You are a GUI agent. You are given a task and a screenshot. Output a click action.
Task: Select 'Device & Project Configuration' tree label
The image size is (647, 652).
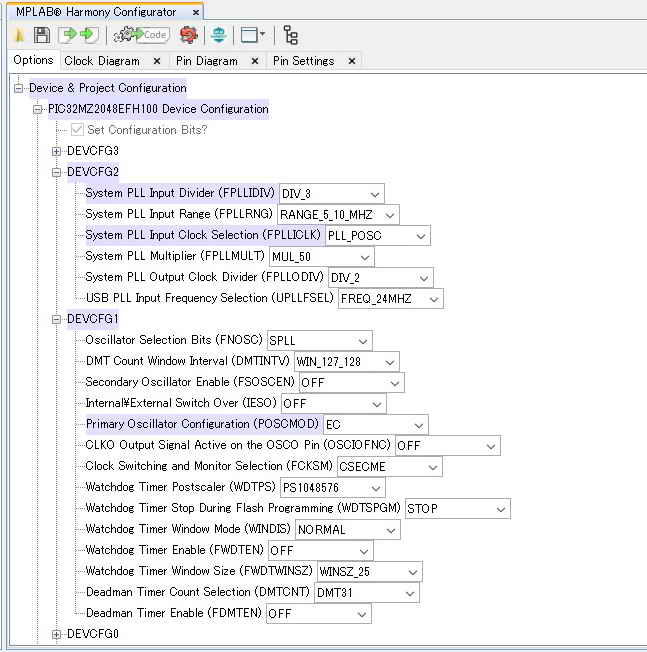coord(108,88)
